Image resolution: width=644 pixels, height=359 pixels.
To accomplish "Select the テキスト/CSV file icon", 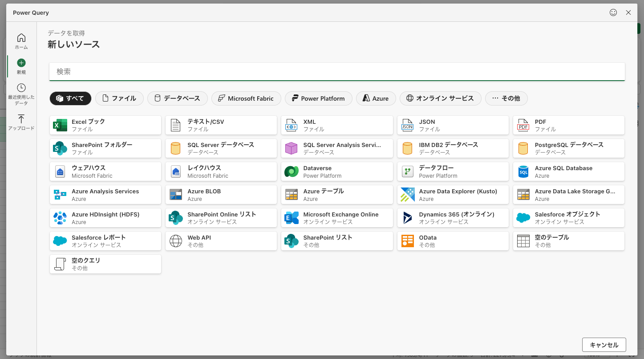I will pos(176,125).
